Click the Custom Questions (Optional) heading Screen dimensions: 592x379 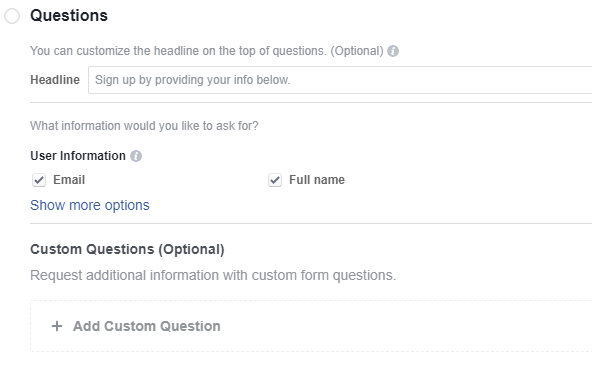[127, 249]
